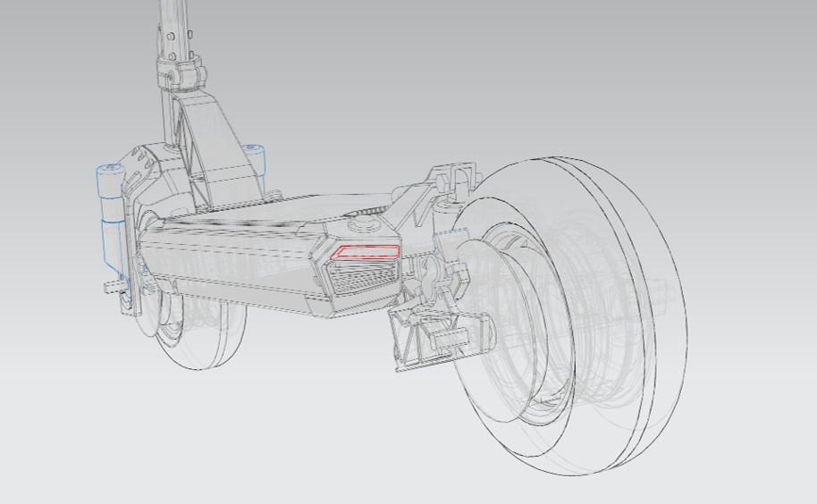Select the blue-highlighted front left shock absorber

tap(111, 218)
